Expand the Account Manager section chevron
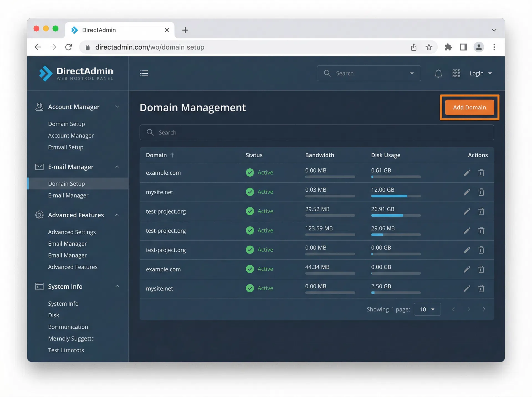Image resolution: width=532 pixels, height=397 pixels. point(117,107)
